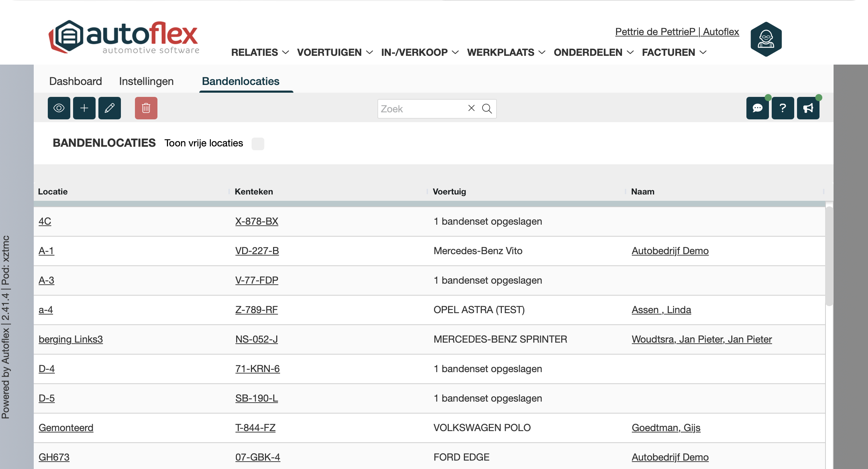Screen dimensions: 868x469
Task: Expand the FACTUREN menu
Action: coord(674,52)
